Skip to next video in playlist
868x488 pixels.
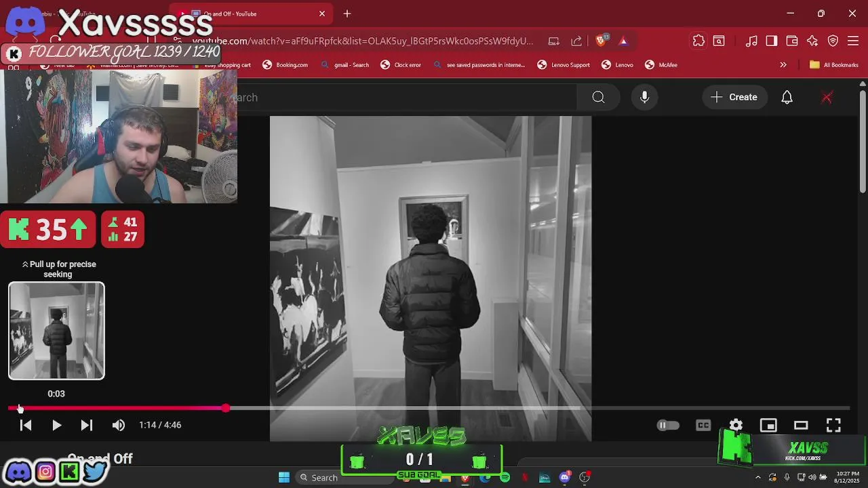click(87, 425)
